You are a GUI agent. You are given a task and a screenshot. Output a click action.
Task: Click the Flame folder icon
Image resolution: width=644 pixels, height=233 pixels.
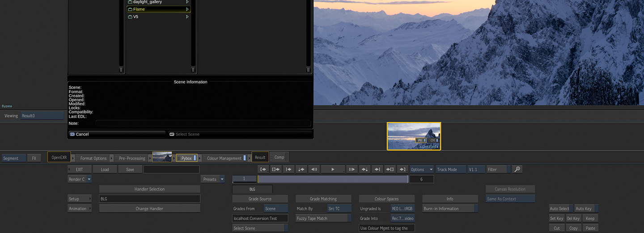[130, 9]
